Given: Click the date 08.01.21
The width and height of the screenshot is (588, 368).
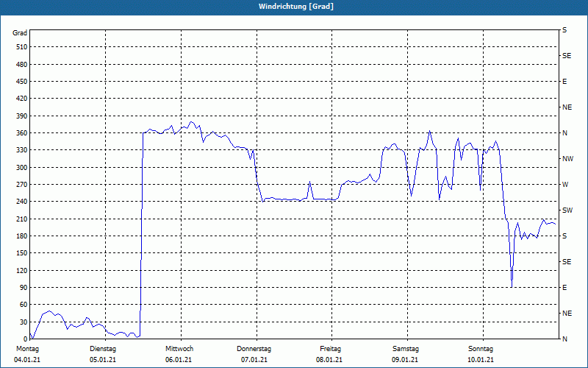Looking at the screenshot, I should click(x=329, y=360).
